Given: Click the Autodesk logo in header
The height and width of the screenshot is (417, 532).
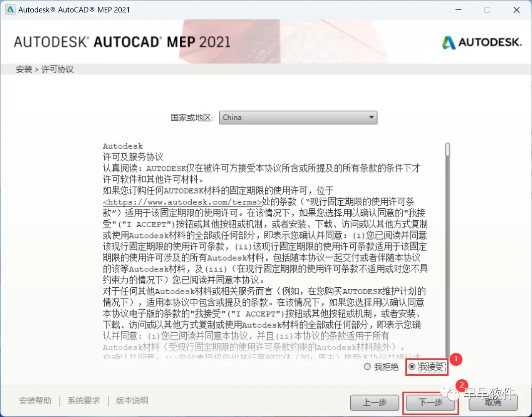Looking at the screenshot, I should point(482,42).
